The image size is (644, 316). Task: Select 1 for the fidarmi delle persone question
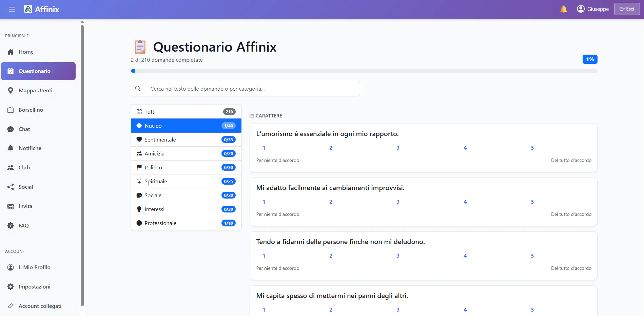[264, 256]
